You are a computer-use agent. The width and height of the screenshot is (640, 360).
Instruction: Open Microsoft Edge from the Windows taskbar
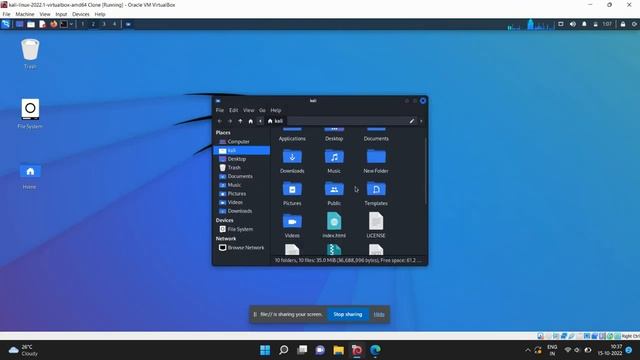(375, 350)
